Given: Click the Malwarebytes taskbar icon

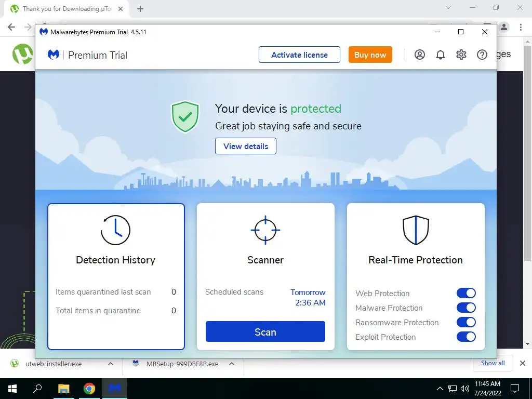Looking at the screenshot, I should point(115,389).
